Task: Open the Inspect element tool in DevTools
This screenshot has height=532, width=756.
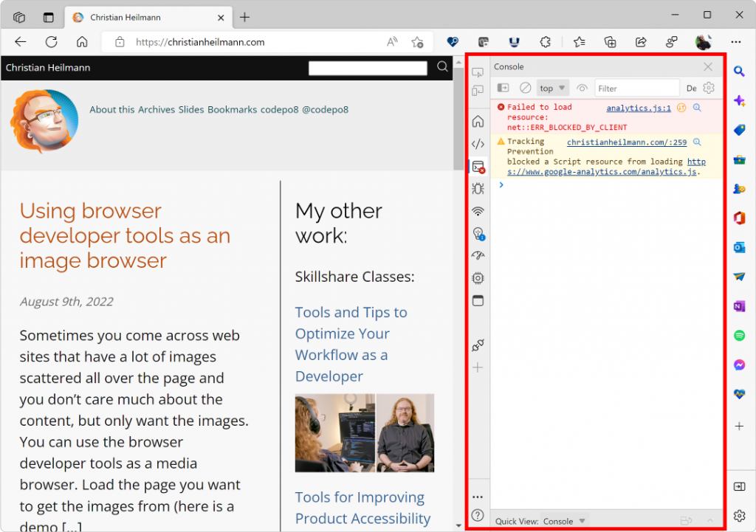Action: tap(478, 73)
